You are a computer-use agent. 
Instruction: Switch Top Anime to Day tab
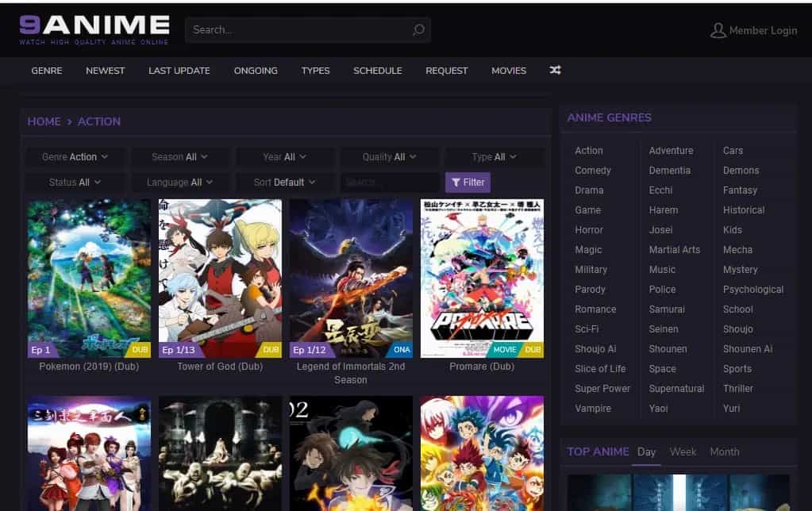click(646, 452)
